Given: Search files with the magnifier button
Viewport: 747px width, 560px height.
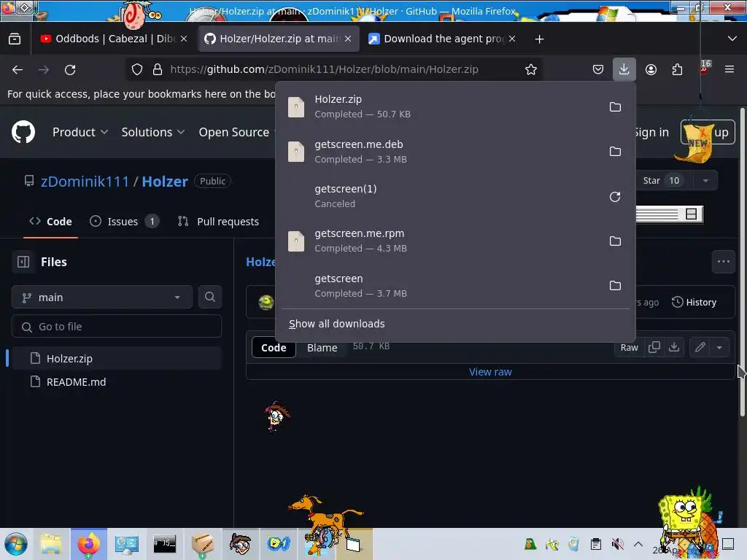Looking at the screenshot, I should point(209,297).
